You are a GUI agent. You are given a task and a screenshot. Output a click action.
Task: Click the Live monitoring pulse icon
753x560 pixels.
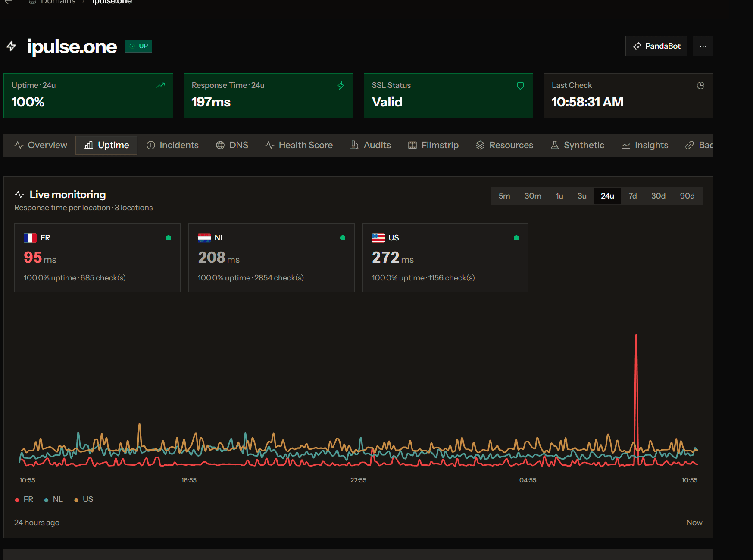(x=19, y=195)
